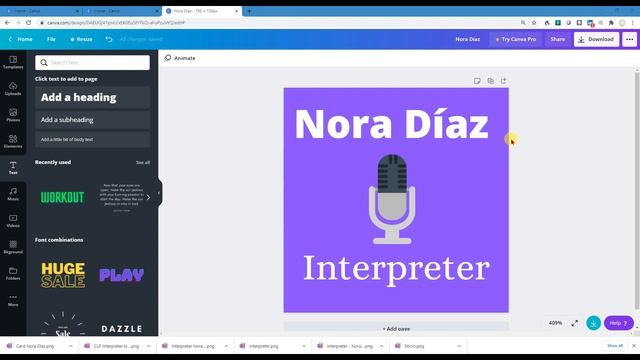
Task: Click the browser address bar
Action: [278, 23]
